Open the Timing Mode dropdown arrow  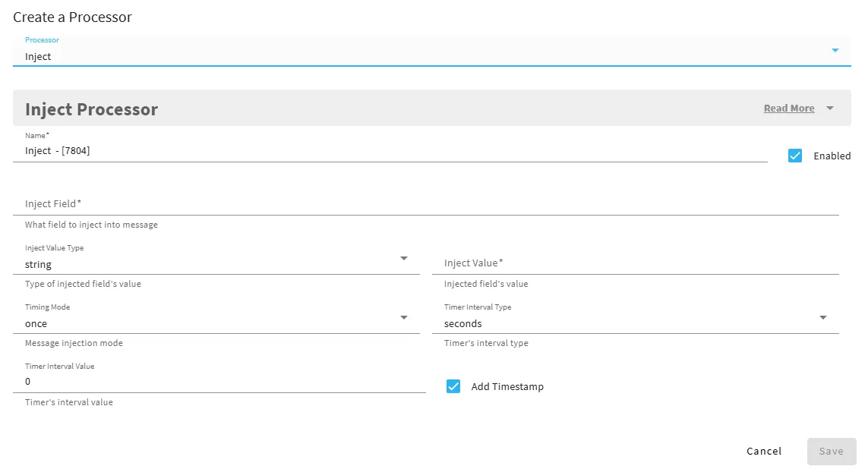(403, 317)
